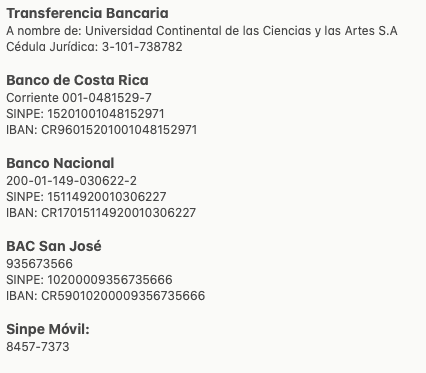Click the Cédula Jurídica number 3-101-738782

[x=142, y=47]
